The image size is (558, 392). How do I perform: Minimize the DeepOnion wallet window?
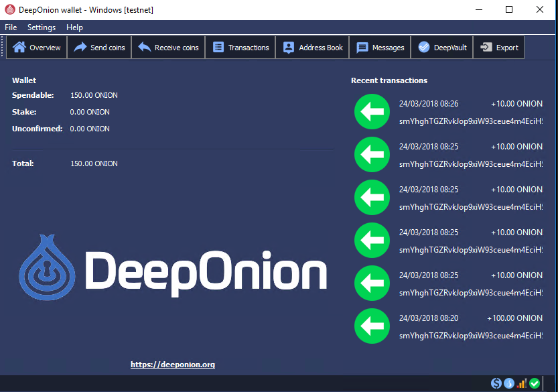tap(479, 9)
